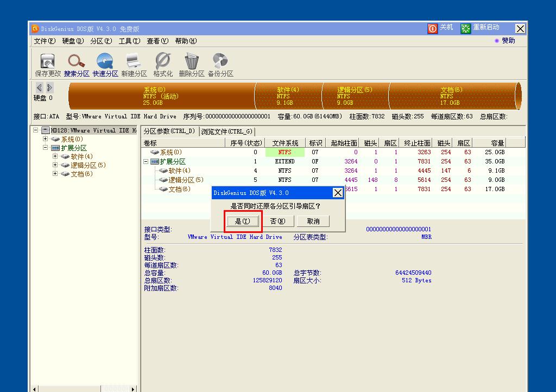Open the 搜索分区 search partition tool
The image size is (556, 392).
pyautogui.click(x=77, y=61)
